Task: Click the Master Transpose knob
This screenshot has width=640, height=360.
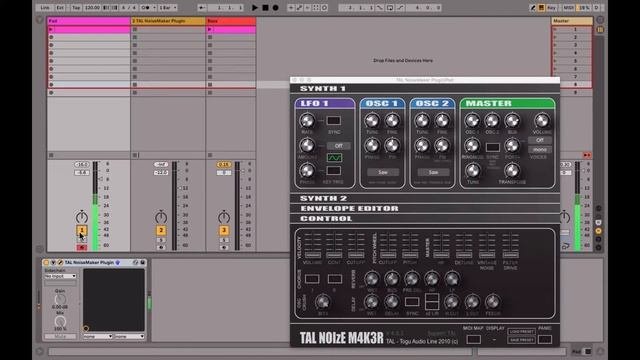Action: pos(512,171)
